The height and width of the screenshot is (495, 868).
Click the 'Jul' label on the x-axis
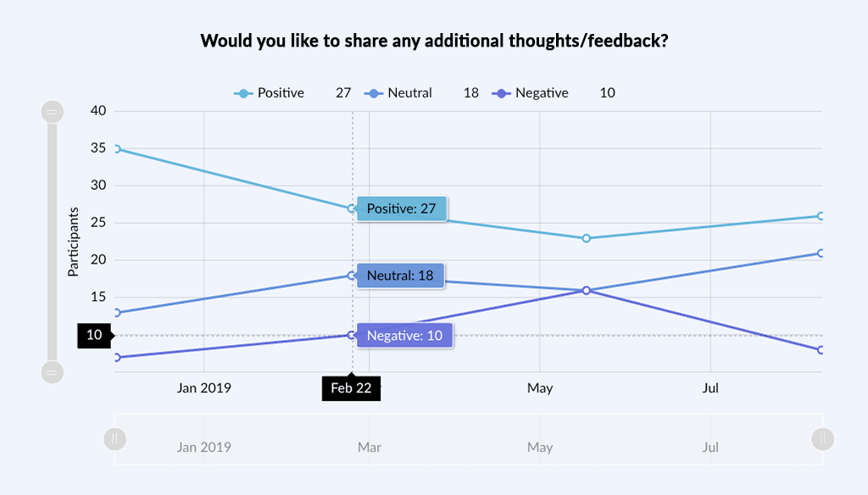[x=710, y=388]
